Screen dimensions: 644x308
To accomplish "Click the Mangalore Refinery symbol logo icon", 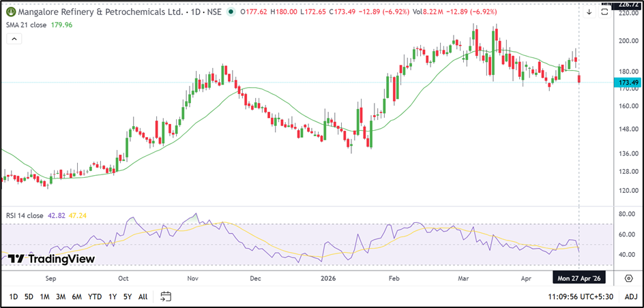I will (8, 11).
